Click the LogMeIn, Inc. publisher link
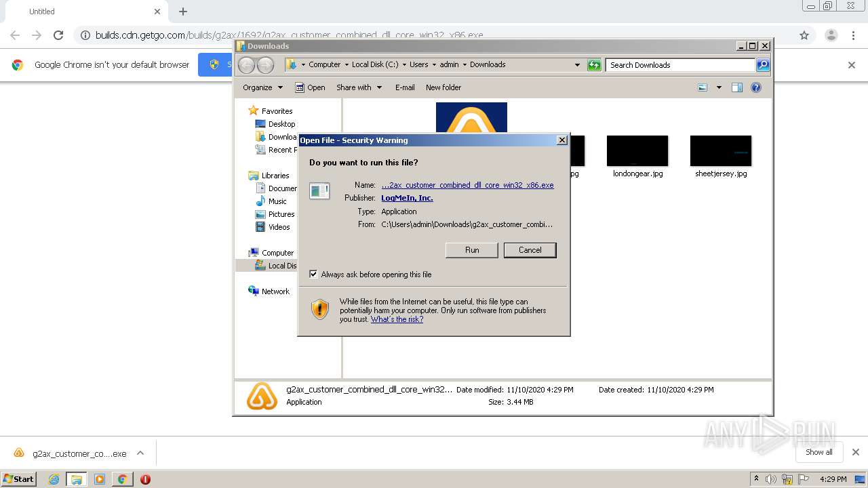 [x=407, y=198]
